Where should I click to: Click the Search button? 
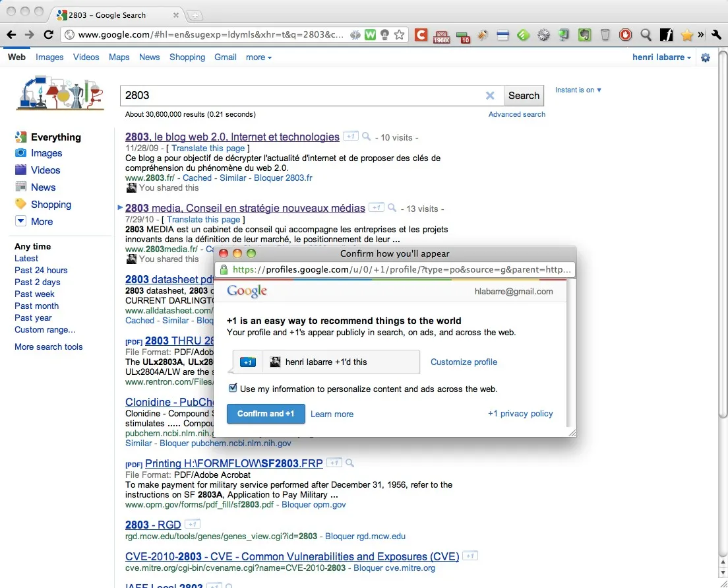(524, 95)
